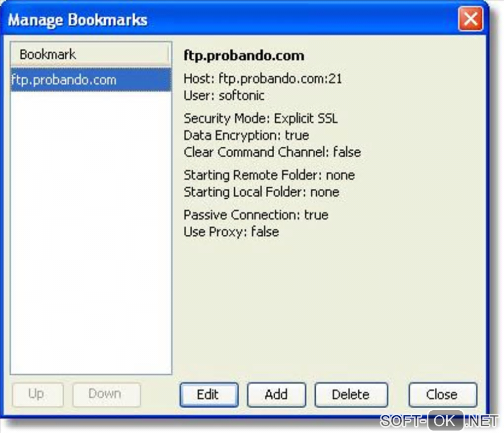Select the ftp.probando.com bookmark row
Image resolution: width=504 pixels, height=433 pixels.
[90, 80]
